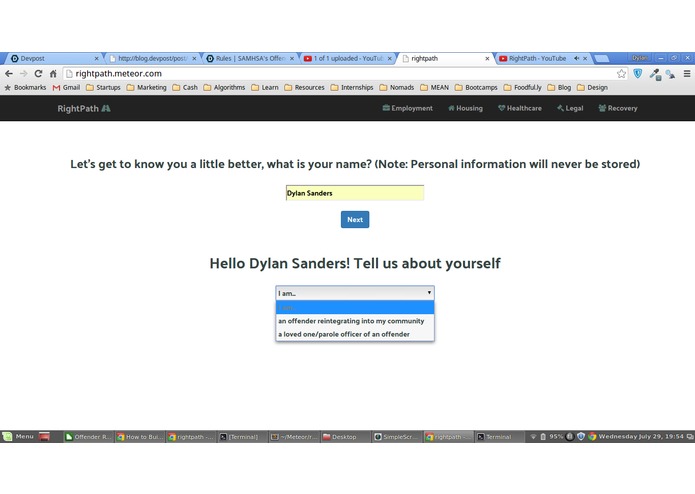The height and width of the screenshot is (494, 695).
Task: Click the name input field
Action: click(x=355, y=193)
